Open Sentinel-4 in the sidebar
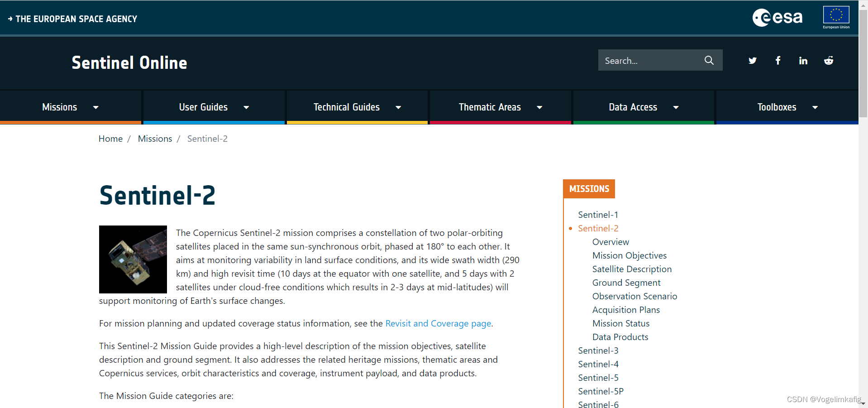Viewport: 868px width, 408px height. (x=598, y=364)
